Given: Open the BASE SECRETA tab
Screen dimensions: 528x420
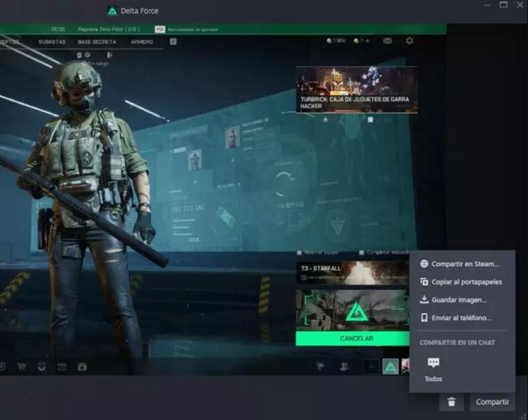Looking at the screenshot, I should 97,42.
